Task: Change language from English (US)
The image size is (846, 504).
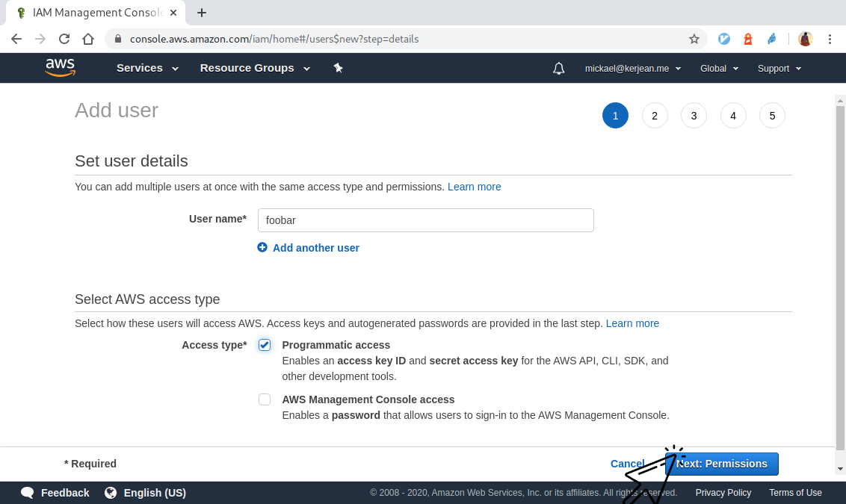Action: (x=155, y=493)
